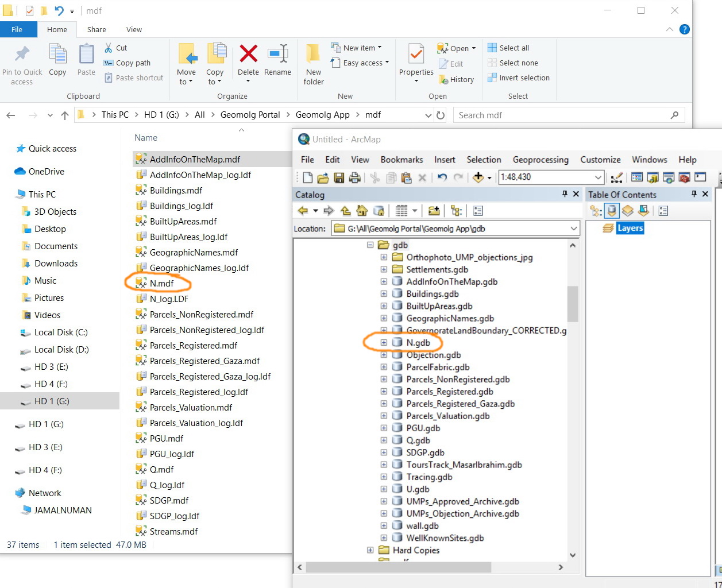
Task: Click Catalog Options icon
Action: click(x=478, y=211)
